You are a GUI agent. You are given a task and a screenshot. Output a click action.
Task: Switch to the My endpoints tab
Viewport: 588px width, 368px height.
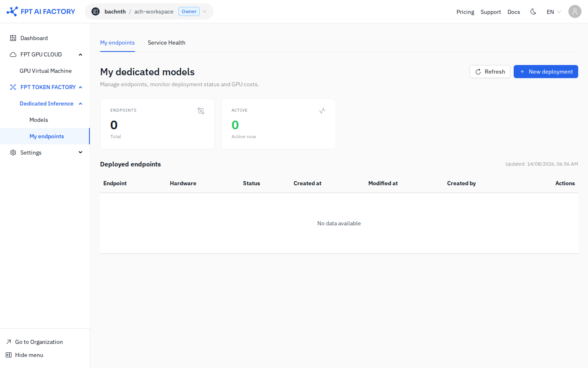tap(117, 43)
